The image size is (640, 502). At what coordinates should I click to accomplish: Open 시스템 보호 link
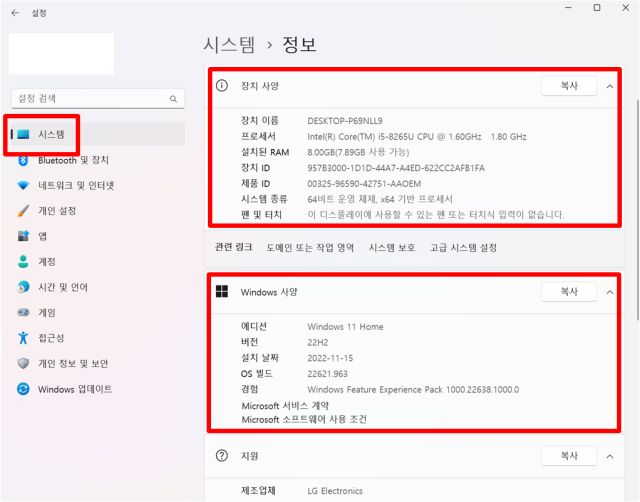click(x=392, y=248)
